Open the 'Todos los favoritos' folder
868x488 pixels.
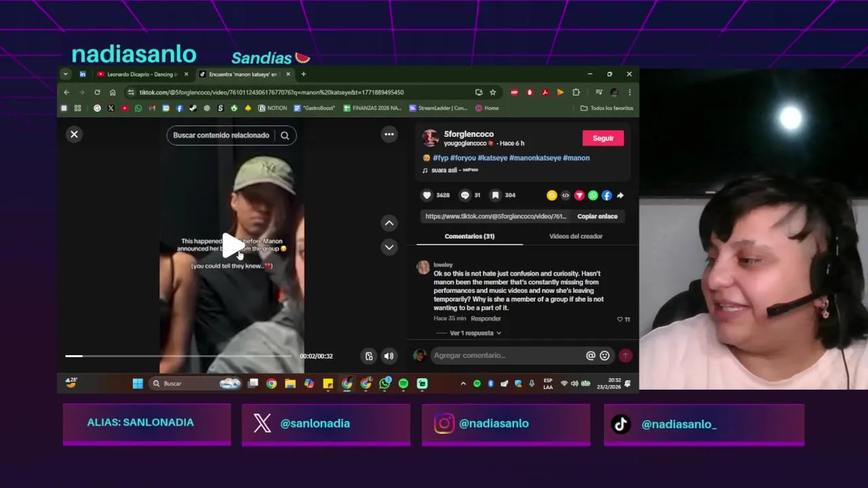point(607,108)
